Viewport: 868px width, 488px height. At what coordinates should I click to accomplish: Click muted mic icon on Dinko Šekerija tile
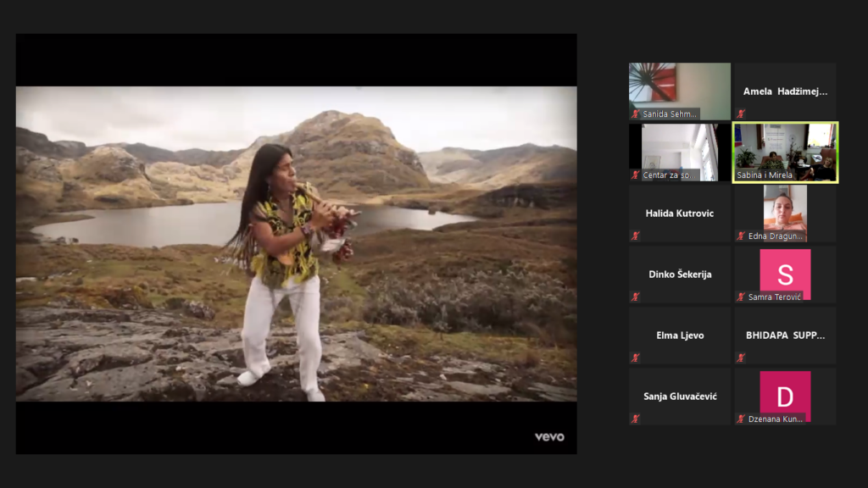(x=635, y=297)
